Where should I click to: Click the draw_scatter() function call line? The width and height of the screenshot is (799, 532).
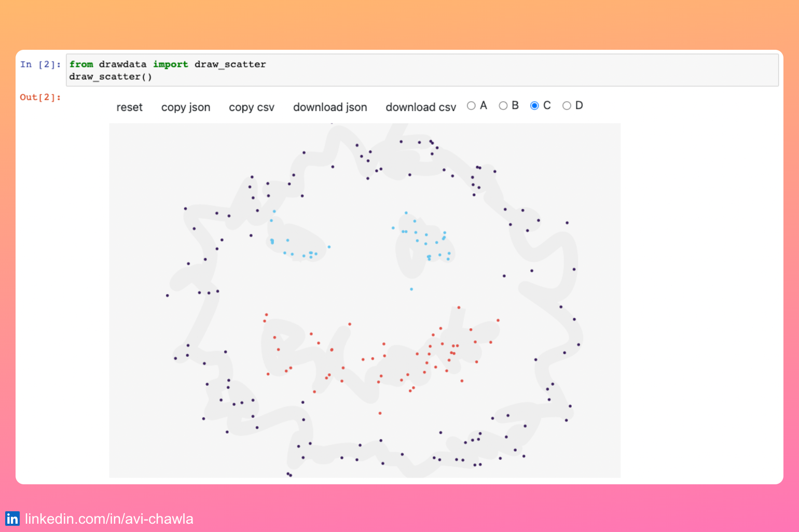tap(111, 76)
